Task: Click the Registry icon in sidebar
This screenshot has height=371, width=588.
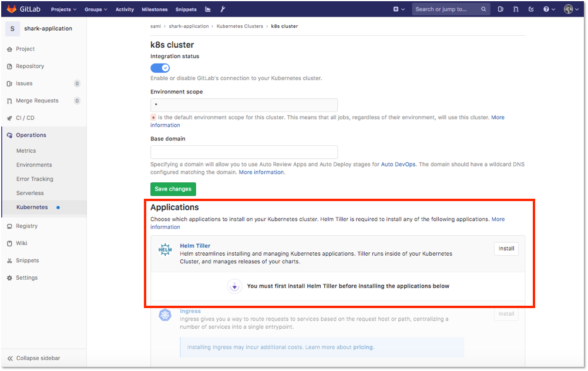Action: pos(10,226)
